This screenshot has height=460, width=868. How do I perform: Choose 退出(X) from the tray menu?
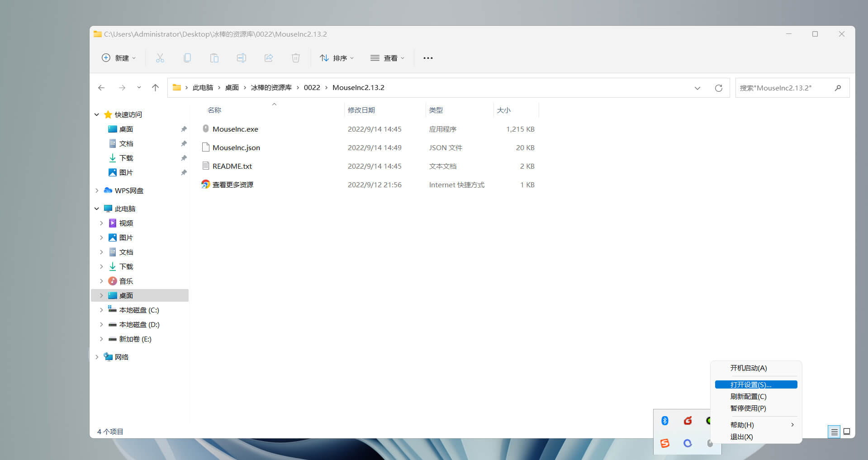coord(742,437)
